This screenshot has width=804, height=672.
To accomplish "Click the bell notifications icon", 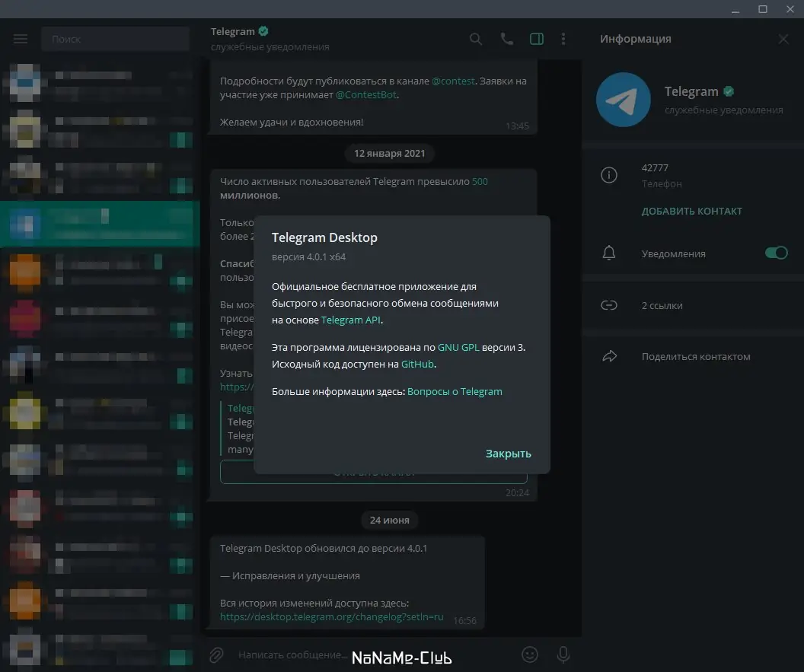I will 608,253.
